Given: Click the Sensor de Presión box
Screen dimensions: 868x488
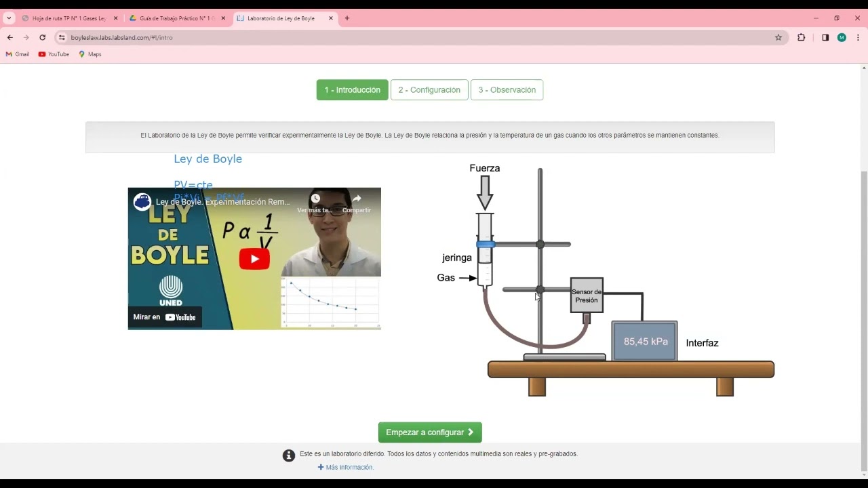Looking at the screenshot, I should pyautogui.click(x=587, y=296).
